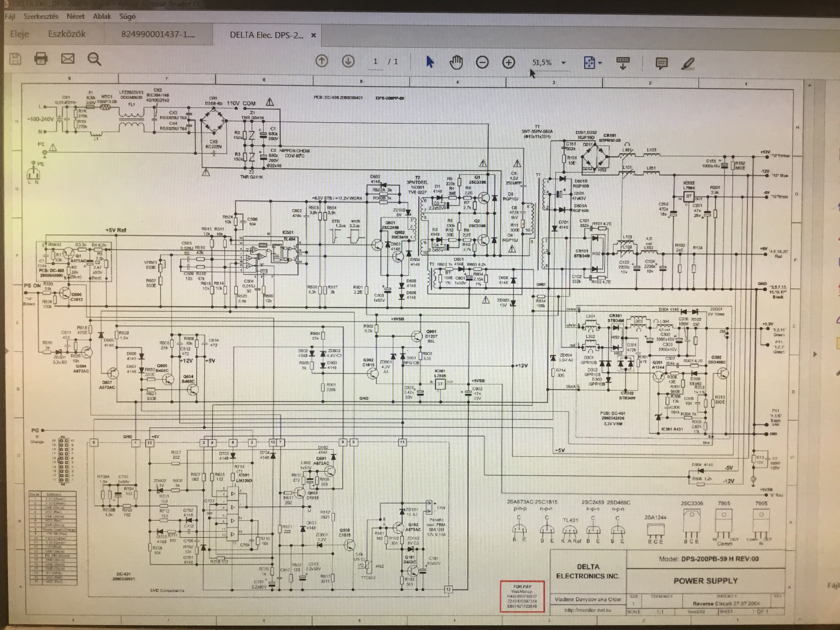Zoom in with the plus button

(x=508, y=63)
